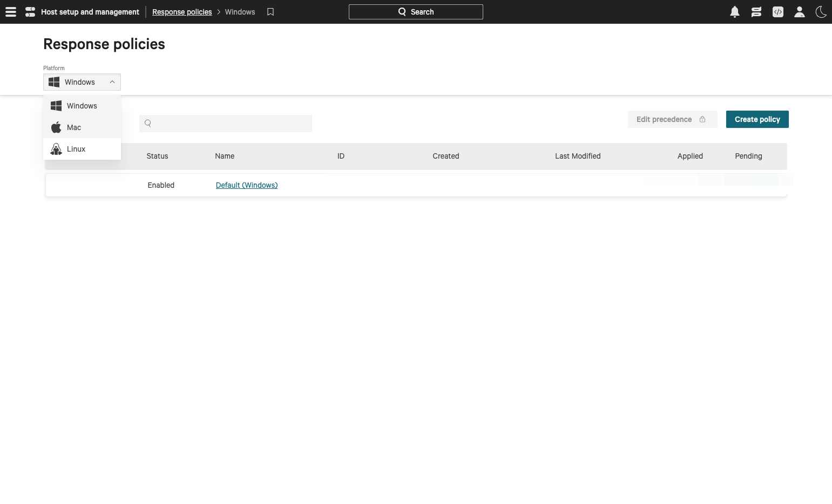The width and height of the screenshot is (832, 504).
Task: Click the activity messages icon beside the bell
Action: click(x=756, y=12)
